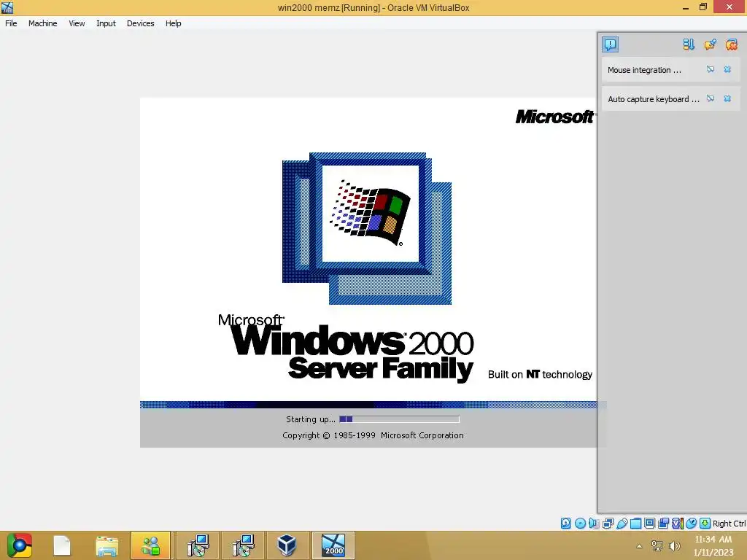Click the CPU virtualization status indicator
The height and width of the screenshot is (560, 747).
677,524
